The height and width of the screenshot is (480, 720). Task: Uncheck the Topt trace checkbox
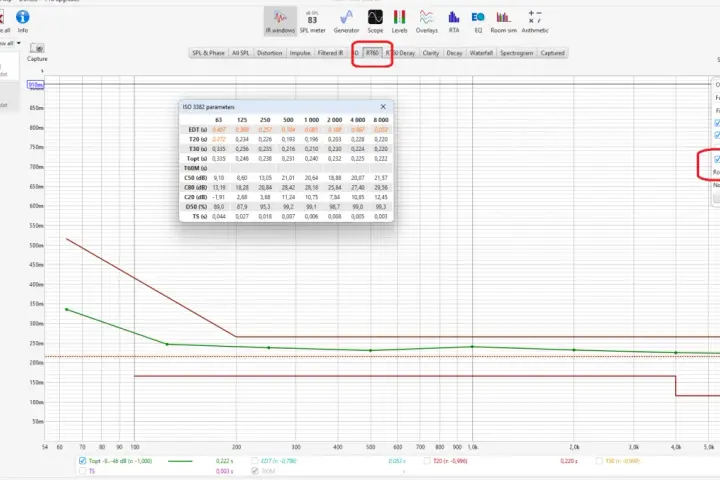tap(83, 461)
